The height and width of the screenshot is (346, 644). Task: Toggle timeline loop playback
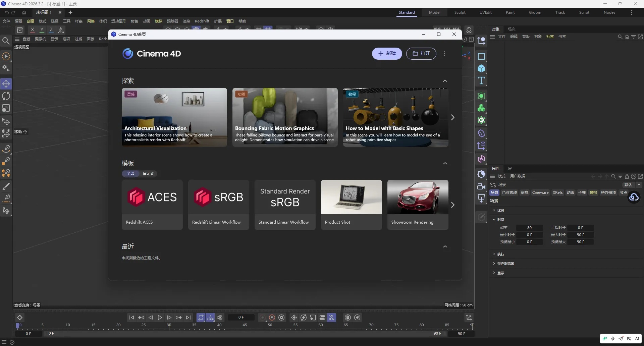tap(201, 318)
